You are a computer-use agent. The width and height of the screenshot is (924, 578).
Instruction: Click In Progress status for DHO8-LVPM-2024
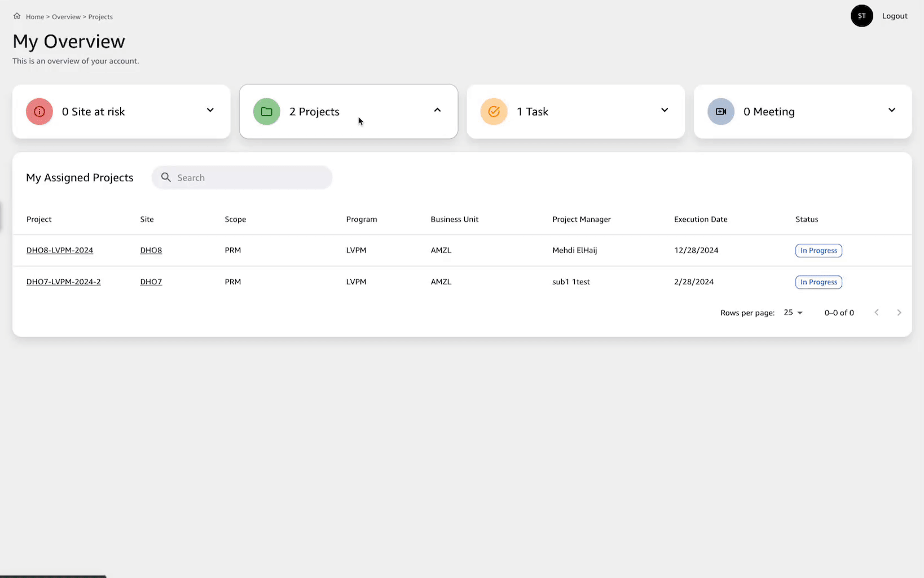[819, 250]
